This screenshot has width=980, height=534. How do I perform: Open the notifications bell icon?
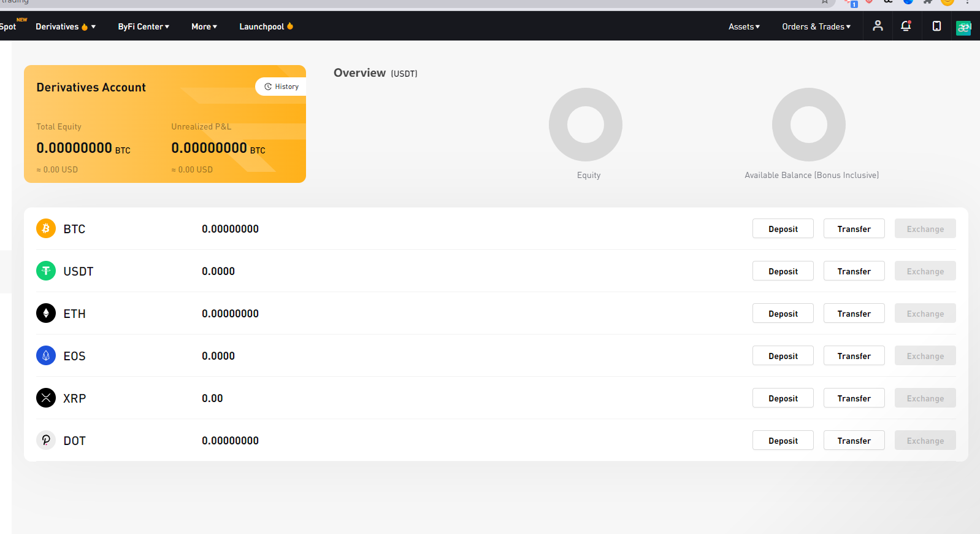(906, 26)
